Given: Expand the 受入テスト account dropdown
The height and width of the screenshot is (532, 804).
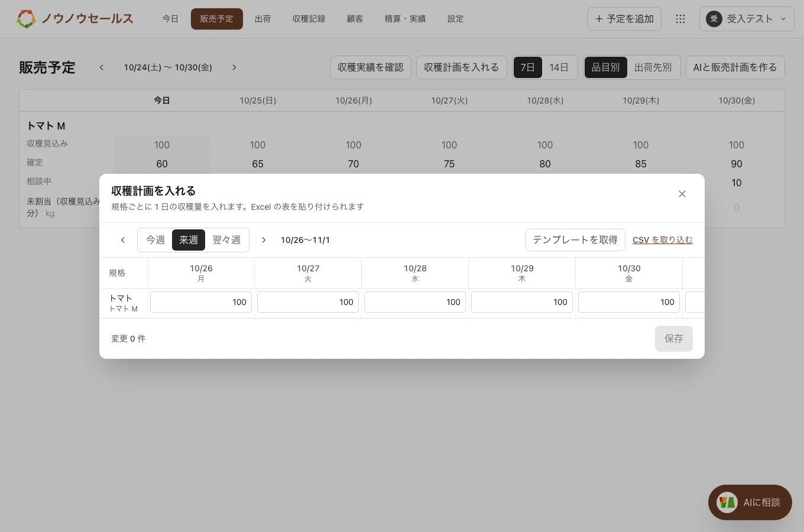Looking at the screenshot, I should pyautogui.click(x=747, y=19).
